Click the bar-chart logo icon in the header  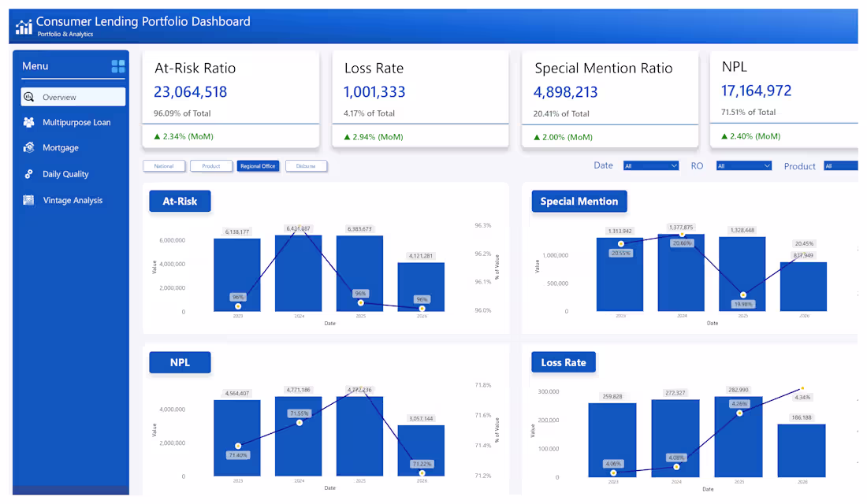(x=24, y=27)
